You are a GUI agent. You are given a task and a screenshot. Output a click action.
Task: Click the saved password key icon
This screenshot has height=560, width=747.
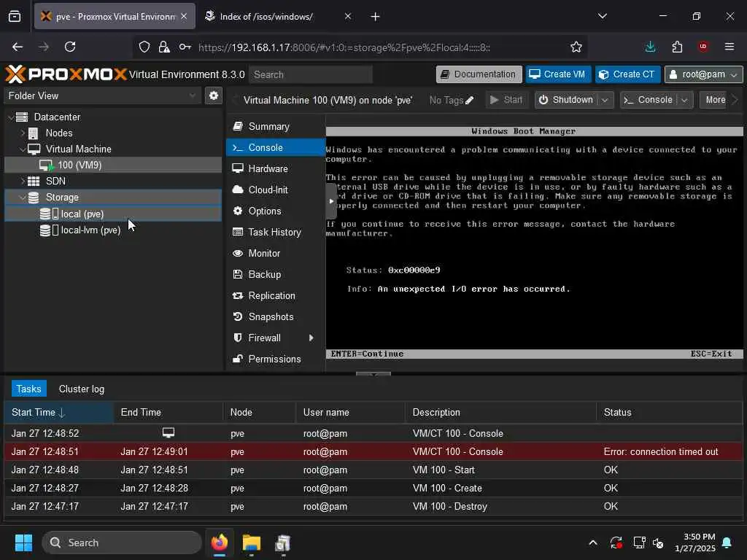pos(185,47)
